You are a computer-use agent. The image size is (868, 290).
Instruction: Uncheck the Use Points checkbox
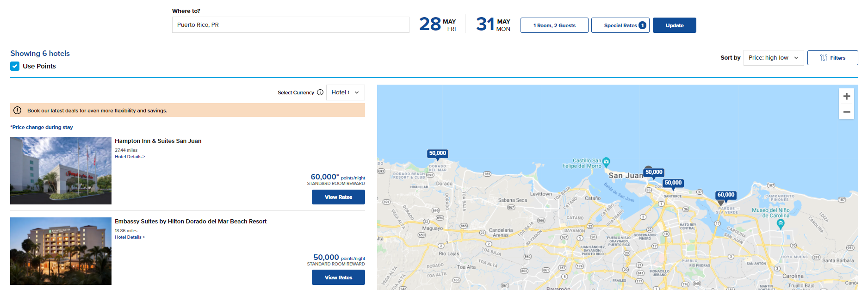15,66
